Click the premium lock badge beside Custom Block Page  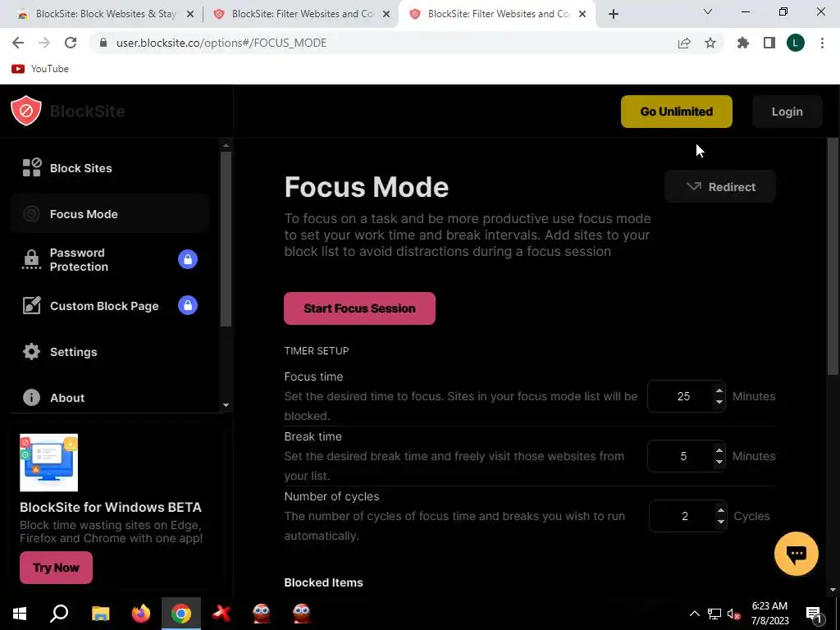[x=188, y=305]
